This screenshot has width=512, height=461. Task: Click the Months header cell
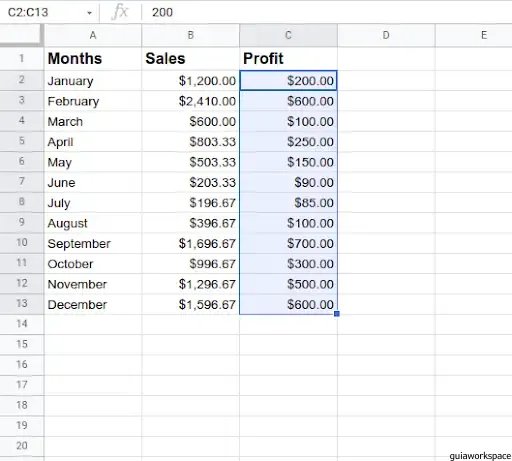(x=93, y=59)
